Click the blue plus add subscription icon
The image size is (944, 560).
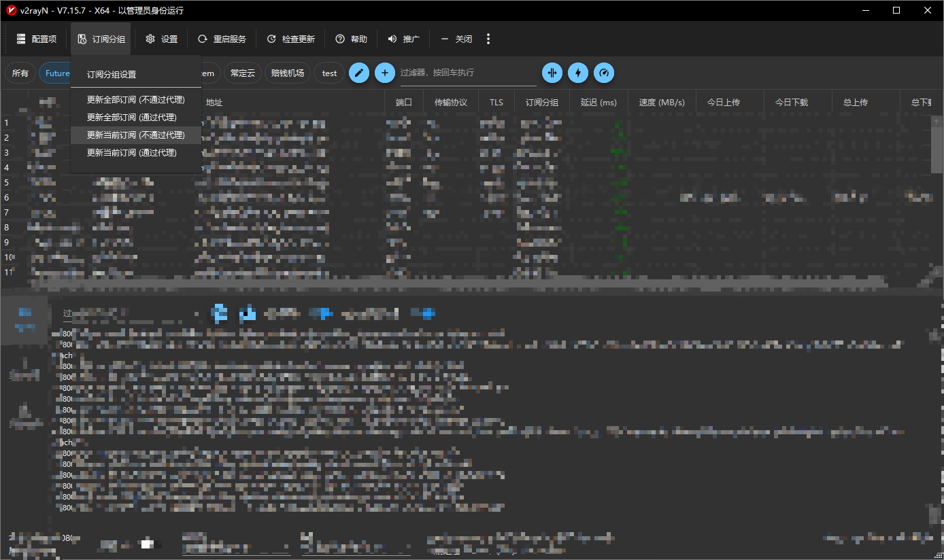point(385,73)
